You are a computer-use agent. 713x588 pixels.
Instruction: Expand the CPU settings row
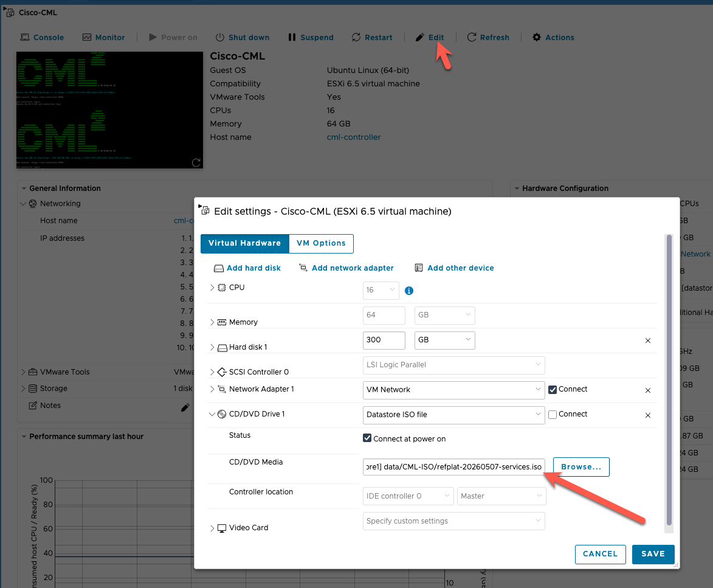pyautogui.click(x=212, y=288)
